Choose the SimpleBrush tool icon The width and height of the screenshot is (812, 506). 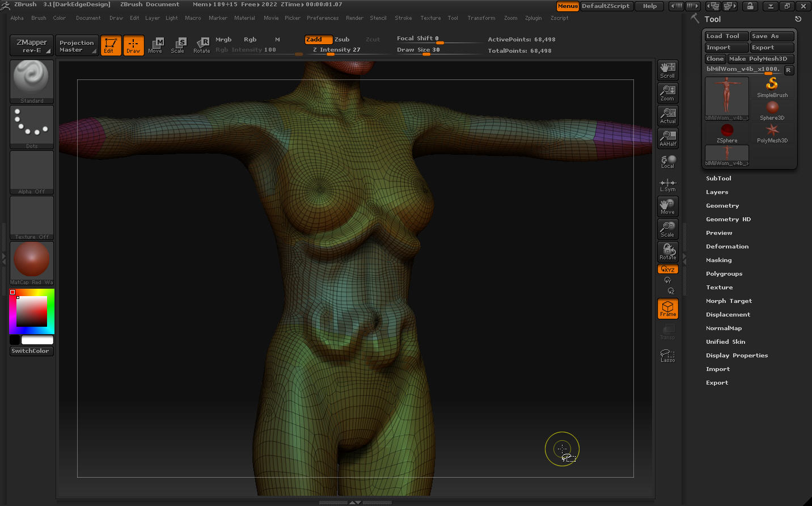[772, 87]
